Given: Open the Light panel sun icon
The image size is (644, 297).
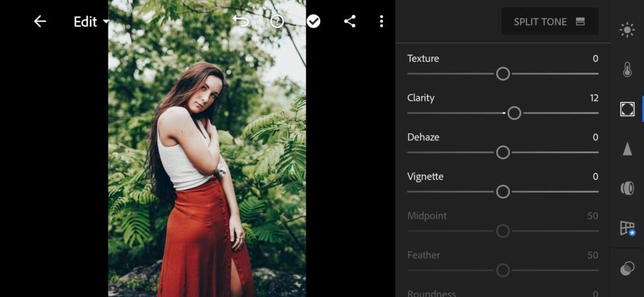Looking at the screenshot, I should [627, 30].
